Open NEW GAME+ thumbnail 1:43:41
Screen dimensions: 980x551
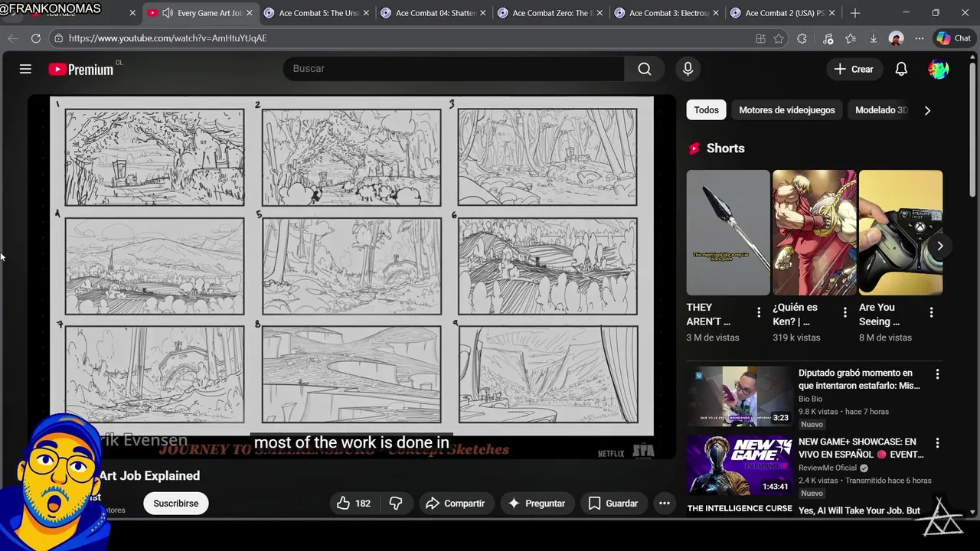click(740, 465)
